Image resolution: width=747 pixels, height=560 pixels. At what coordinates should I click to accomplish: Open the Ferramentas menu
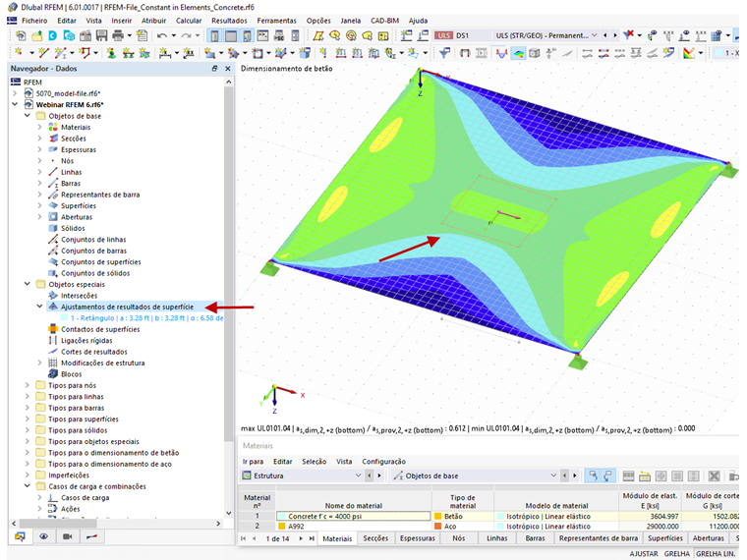click(x=276, y=21)
